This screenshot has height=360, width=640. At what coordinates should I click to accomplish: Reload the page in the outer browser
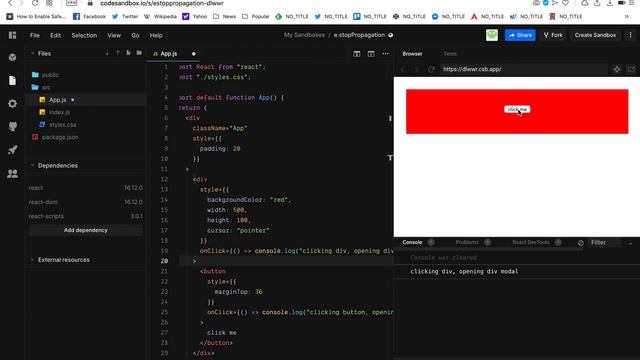tap(35, 3)
